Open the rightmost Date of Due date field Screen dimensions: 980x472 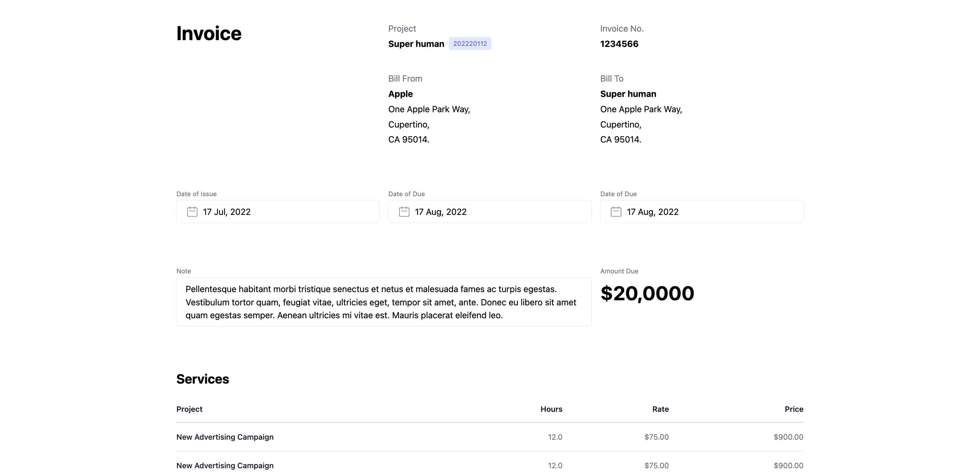[x=702, y=212]
